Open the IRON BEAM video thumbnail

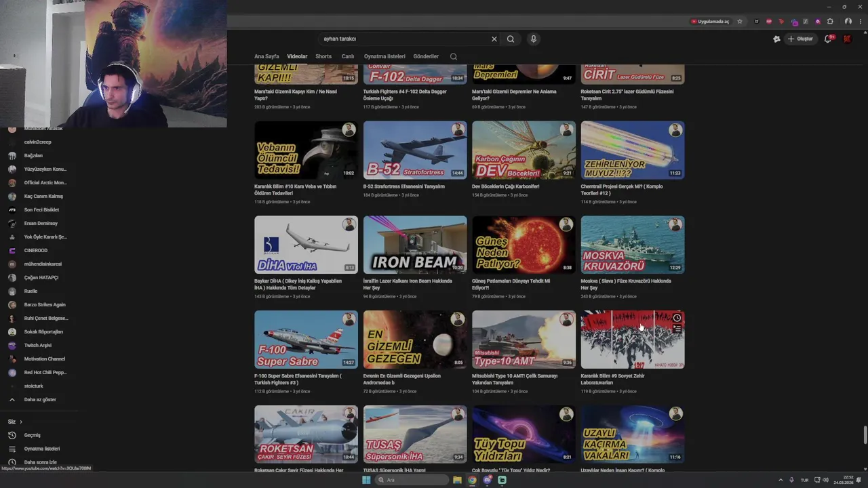click(x=415, y=245)
